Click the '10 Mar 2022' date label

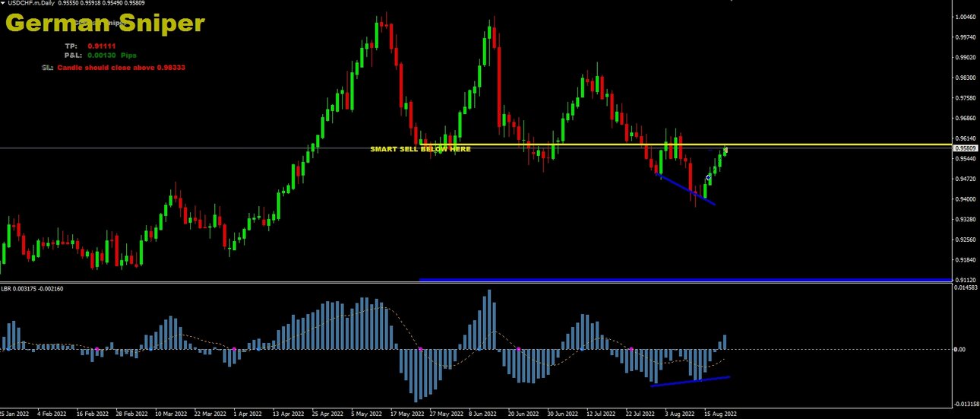pos(170,414)
